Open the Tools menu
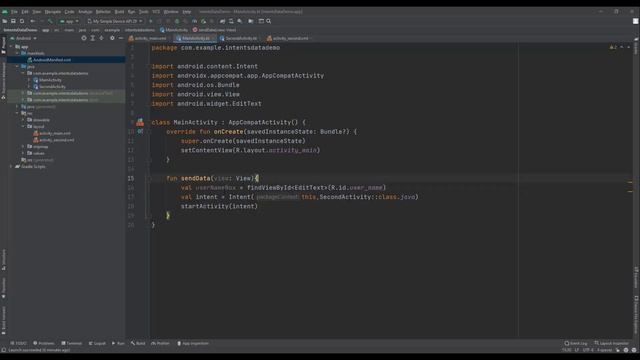The width and height of the screenshot is (640, 360). tap(144, 12)
